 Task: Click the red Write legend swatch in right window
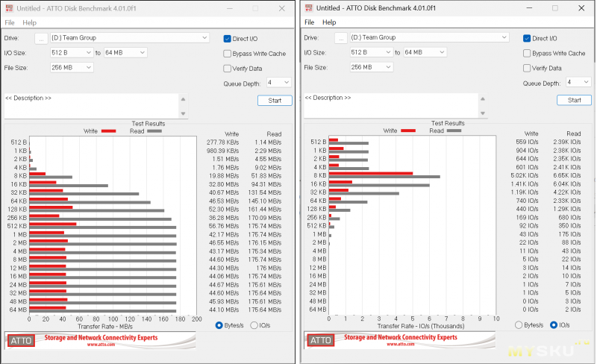click(x=408, y=131)
